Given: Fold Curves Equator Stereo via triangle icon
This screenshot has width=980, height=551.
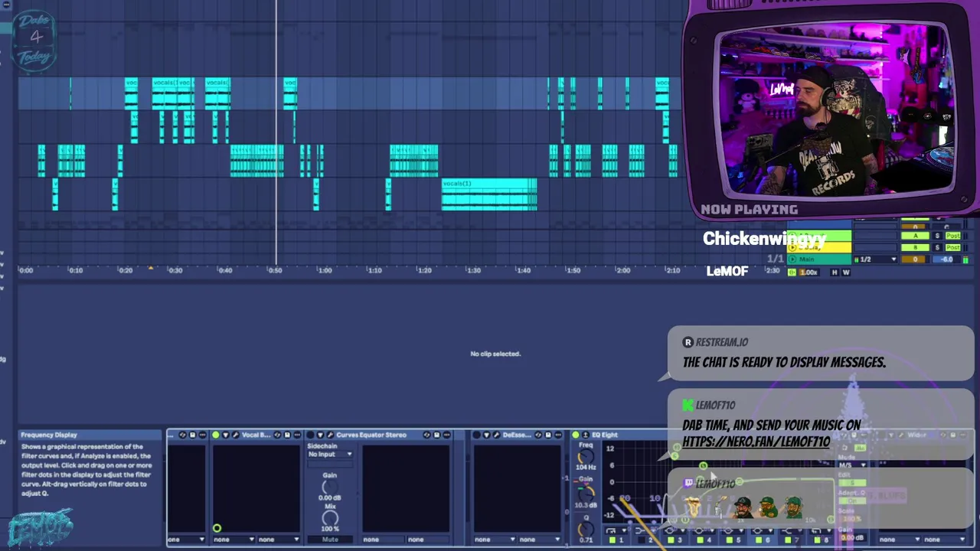Looking at the screenshot, I should coord(321,435).
